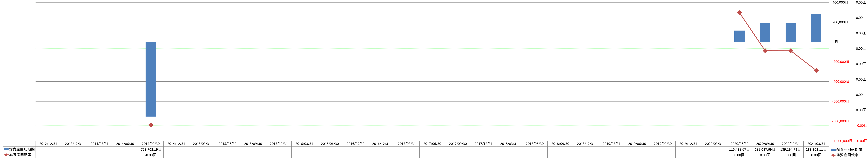Click the 2015/06/30 date header
This screenshot has width=868, height=158.
coord(227,144)
